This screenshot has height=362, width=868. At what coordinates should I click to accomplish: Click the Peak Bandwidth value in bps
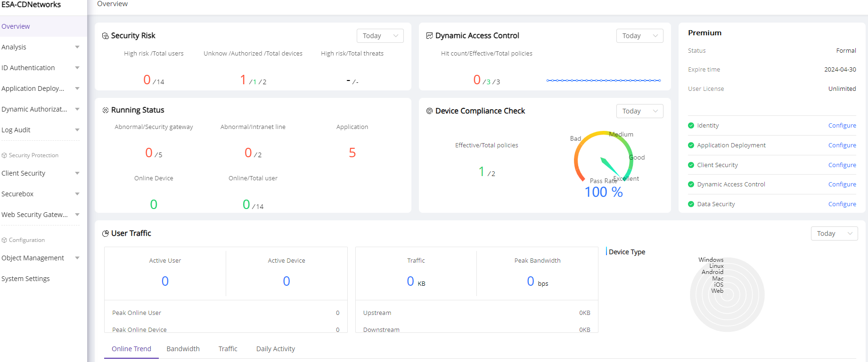coord(538,282)
